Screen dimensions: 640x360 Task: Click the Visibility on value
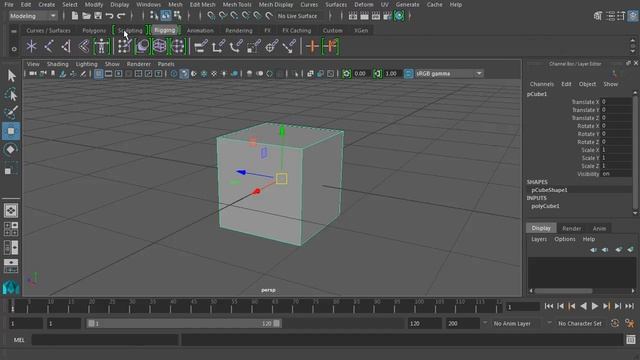616,174
